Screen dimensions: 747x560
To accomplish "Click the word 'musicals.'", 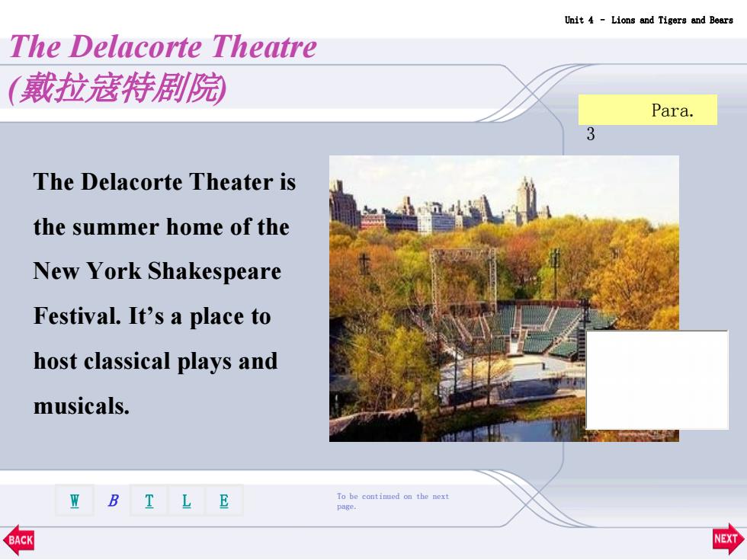I will pos(82,406).
